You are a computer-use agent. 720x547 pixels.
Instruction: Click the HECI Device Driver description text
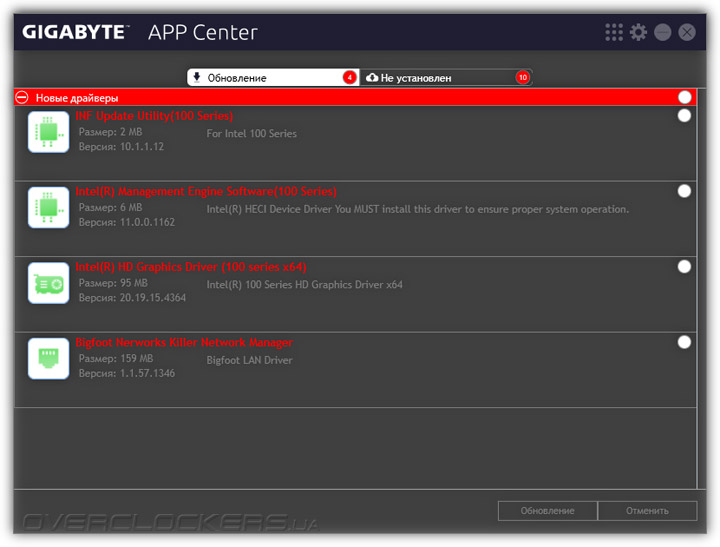[x=418, y=209]
